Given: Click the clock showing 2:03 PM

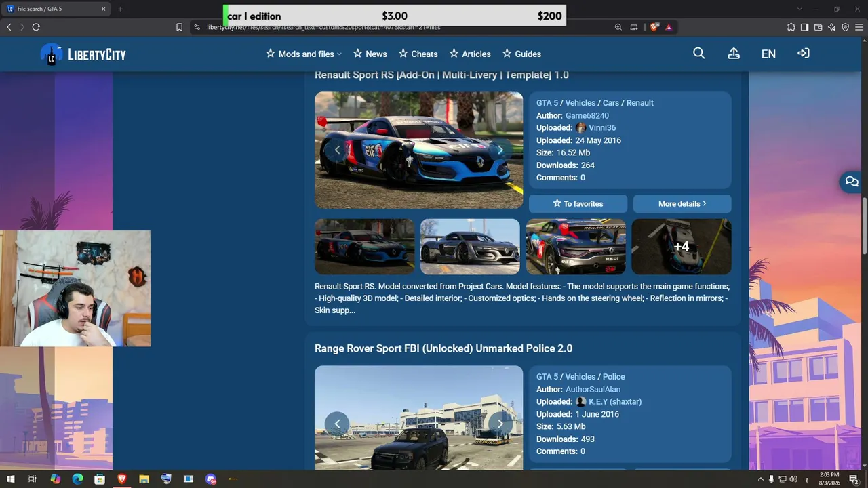Looking at the screenshot, I should coord(829,475).
